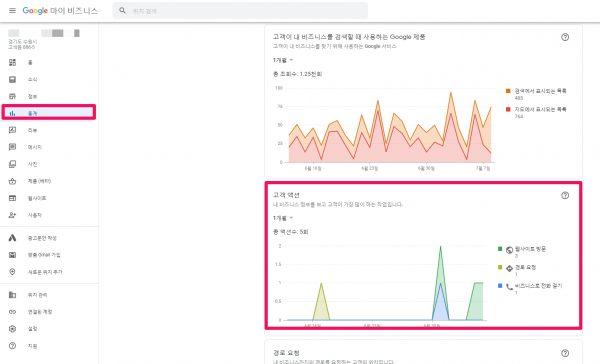600x364 pixels.
Task: Click the Google My Business logo
Action: [x=60, y=11]
